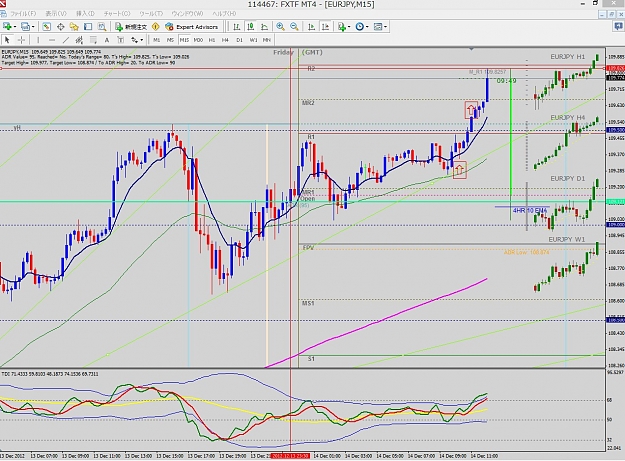
Task: Open the Periods clock icon
Action: pos(360,27)
